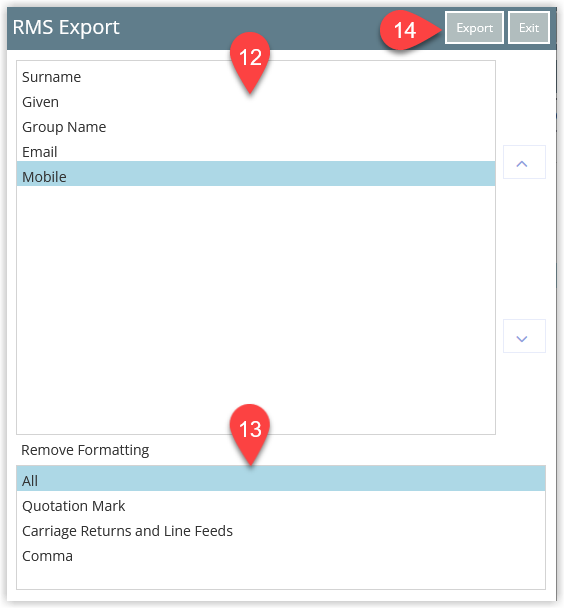Move selected field up with chevron arrow
The width and height of the screenshot is (565, 609).
(x=524, y=162)
